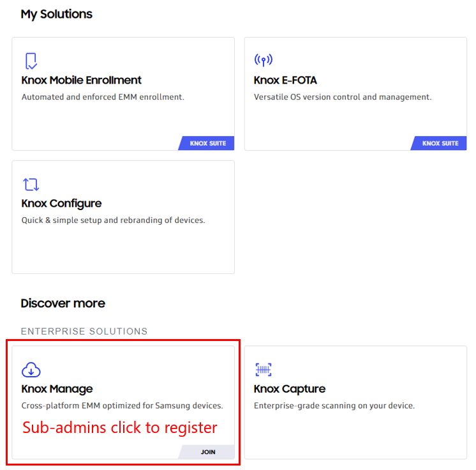
Task: Click 'Automated and enforced EMM enrollment' description
Action: click(103, 97)
